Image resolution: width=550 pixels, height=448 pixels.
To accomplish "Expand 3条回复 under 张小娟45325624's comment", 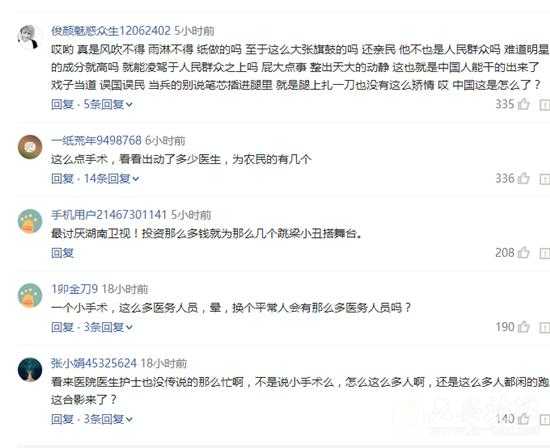I will click(x=108, y=419).
